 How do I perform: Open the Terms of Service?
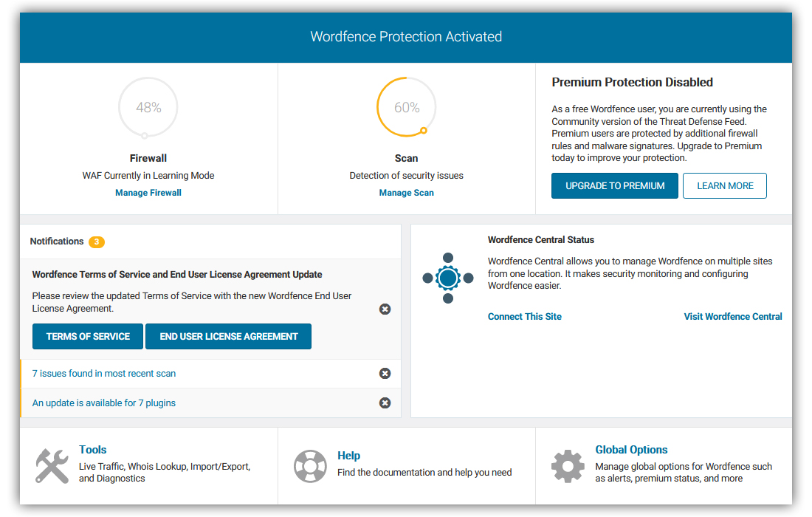(x=88, y=337)
